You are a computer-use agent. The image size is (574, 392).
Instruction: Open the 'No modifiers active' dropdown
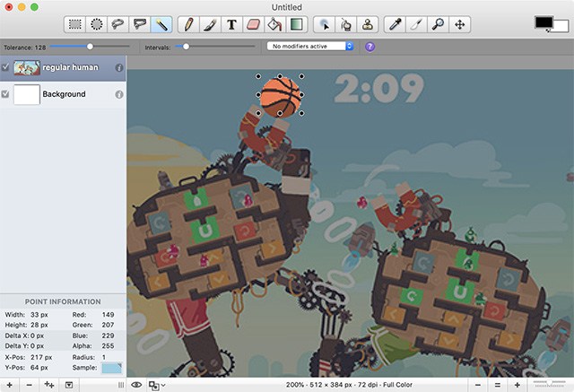[310, 46]
